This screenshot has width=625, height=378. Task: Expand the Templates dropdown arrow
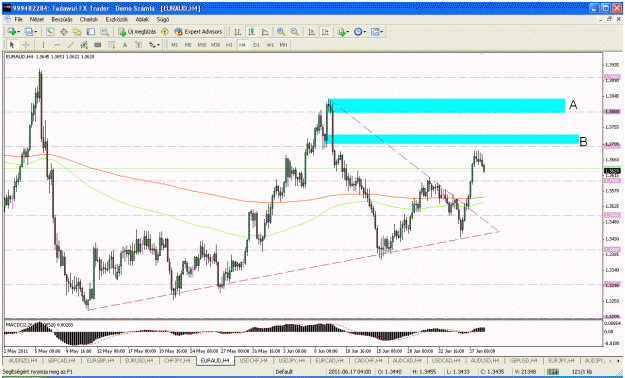(x=381, y=32)
